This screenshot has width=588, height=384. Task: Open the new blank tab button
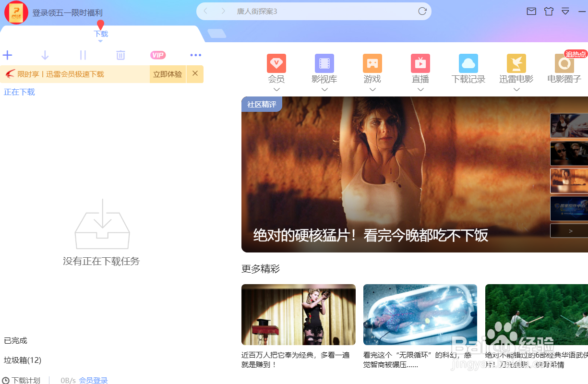point(217,33)
